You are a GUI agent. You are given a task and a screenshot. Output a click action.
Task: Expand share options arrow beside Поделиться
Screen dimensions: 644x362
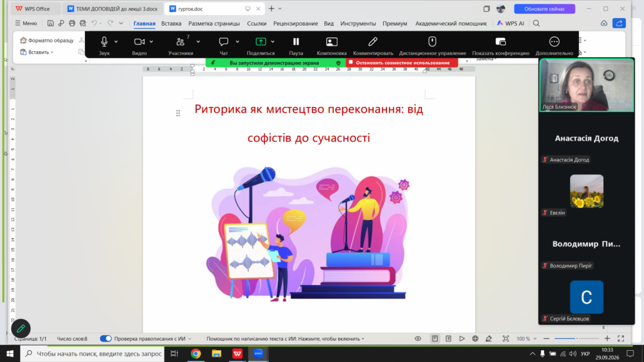(273, 41)
